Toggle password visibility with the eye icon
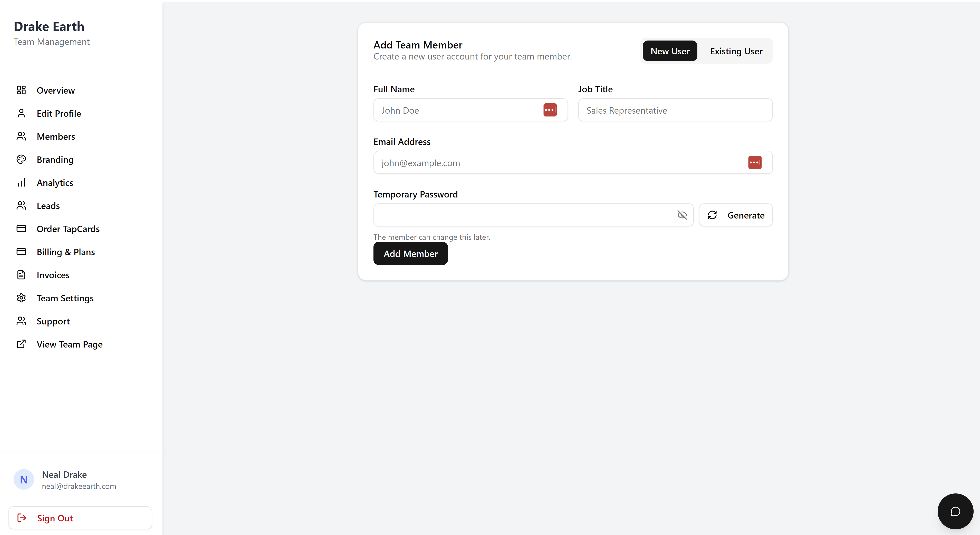980x535 pixels. (x=682, y=215)
